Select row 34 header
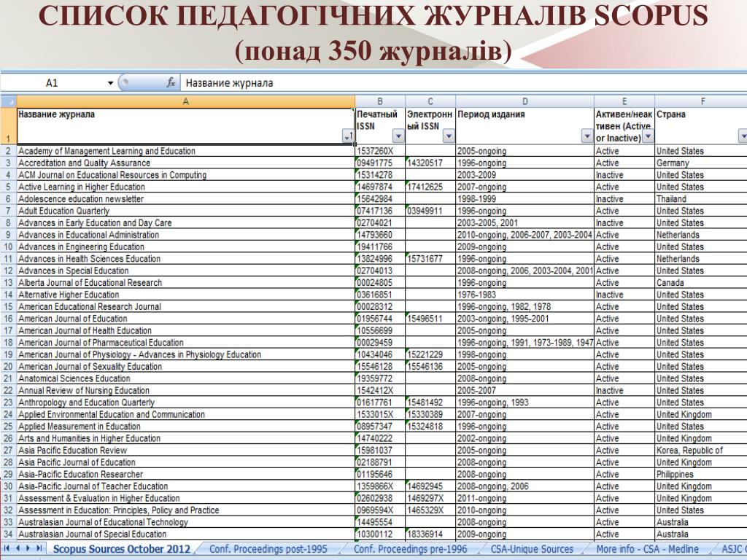Image resolution: width=747 pixels, height=560 pixels. 8,534
